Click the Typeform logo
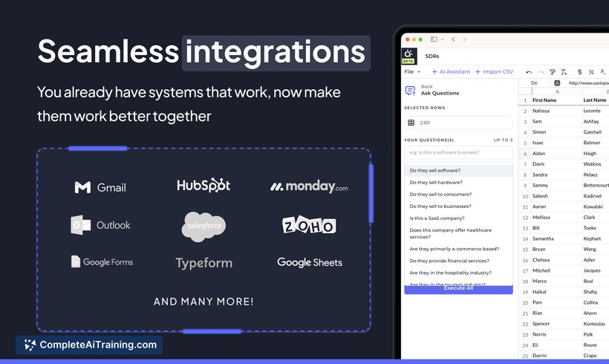The width and height of the screenshot is (609, 364). click(x=204, y=263)
